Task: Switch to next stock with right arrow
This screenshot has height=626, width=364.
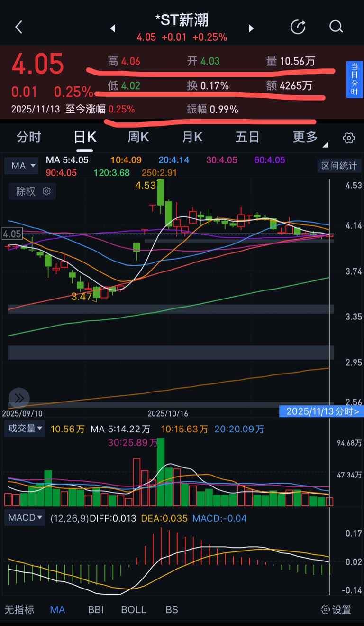Action: (251, 28)
